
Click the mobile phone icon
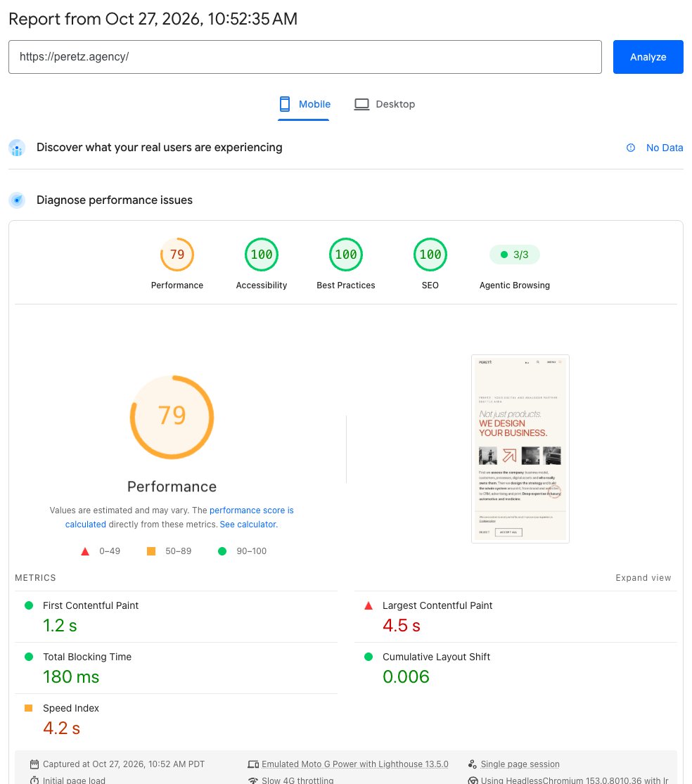tap(285, 104)
